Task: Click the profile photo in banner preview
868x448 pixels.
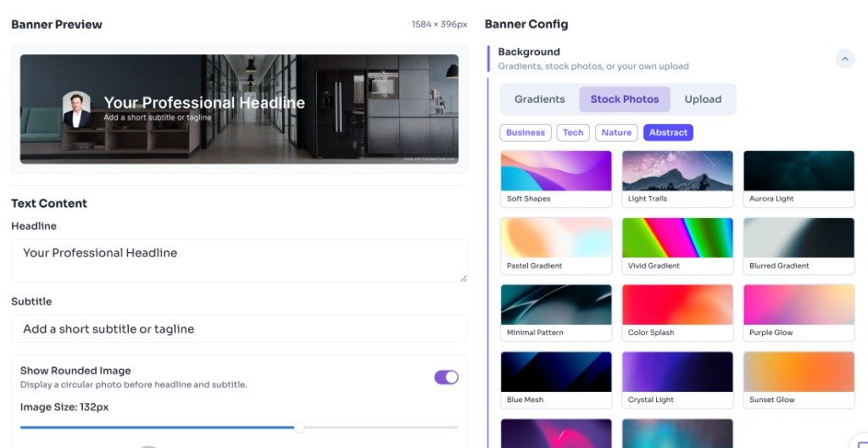Action: click(x=76, y=109)
